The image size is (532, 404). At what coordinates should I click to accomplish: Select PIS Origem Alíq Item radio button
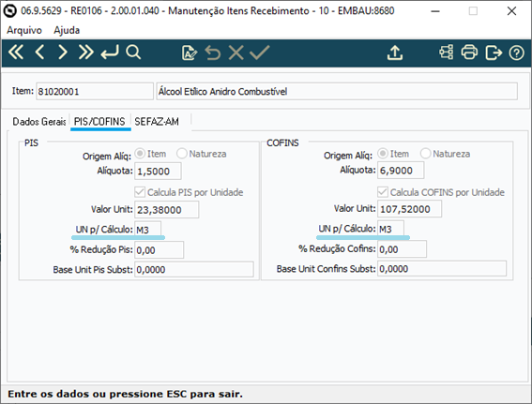(x=140, y=154)
